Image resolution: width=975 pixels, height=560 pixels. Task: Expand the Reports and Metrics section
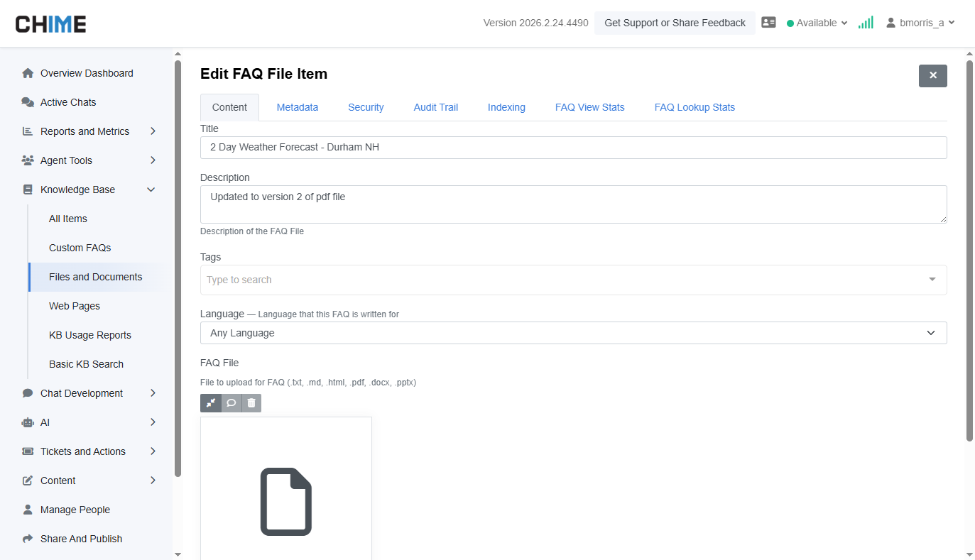(x=89, y=131)
